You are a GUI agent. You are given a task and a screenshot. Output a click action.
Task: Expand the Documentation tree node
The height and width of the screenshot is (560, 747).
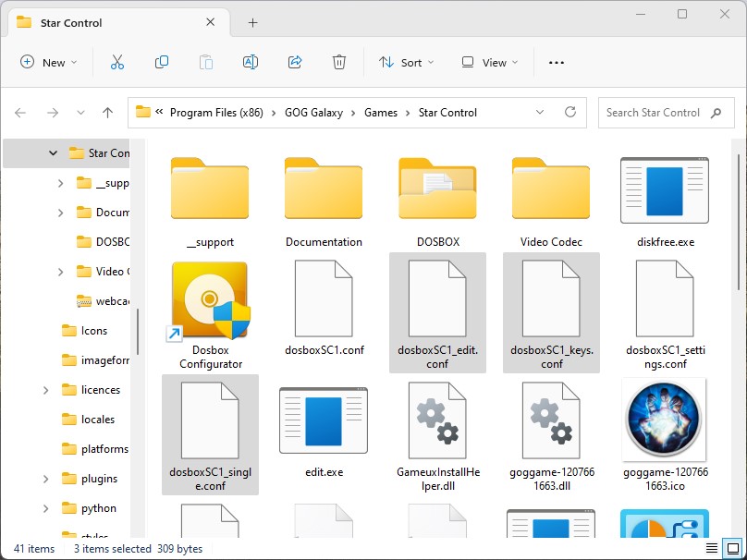60,213
